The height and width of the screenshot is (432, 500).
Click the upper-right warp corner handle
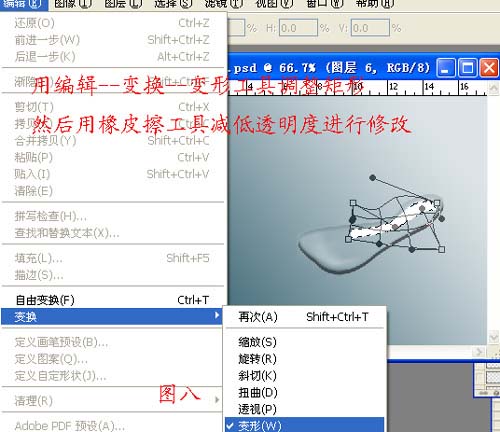tap(437, 203)
